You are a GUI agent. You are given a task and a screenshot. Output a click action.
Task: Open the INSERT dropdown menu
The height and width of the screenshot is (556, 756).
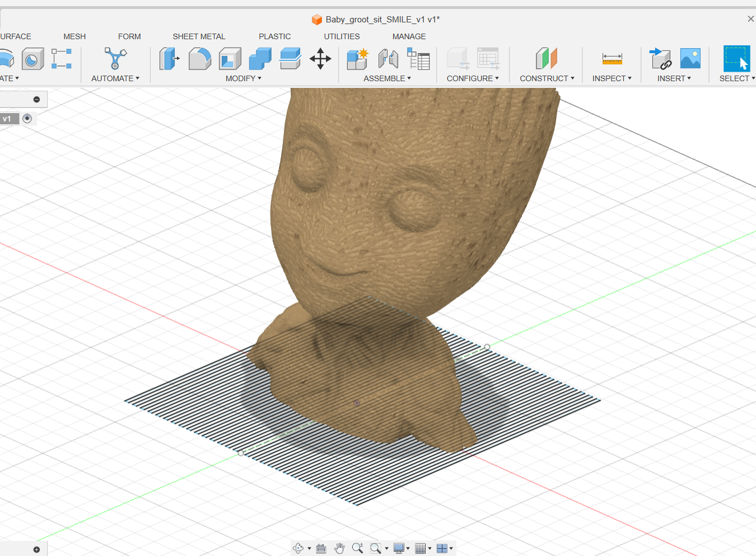[674, 78]
